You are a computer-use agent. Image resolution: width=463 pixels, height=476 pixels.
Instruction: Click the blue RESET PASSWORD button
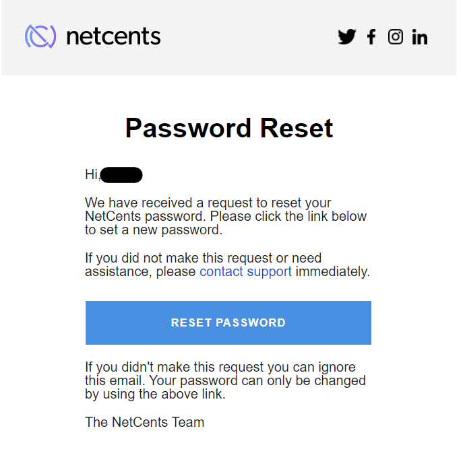(x=228, y=322)
